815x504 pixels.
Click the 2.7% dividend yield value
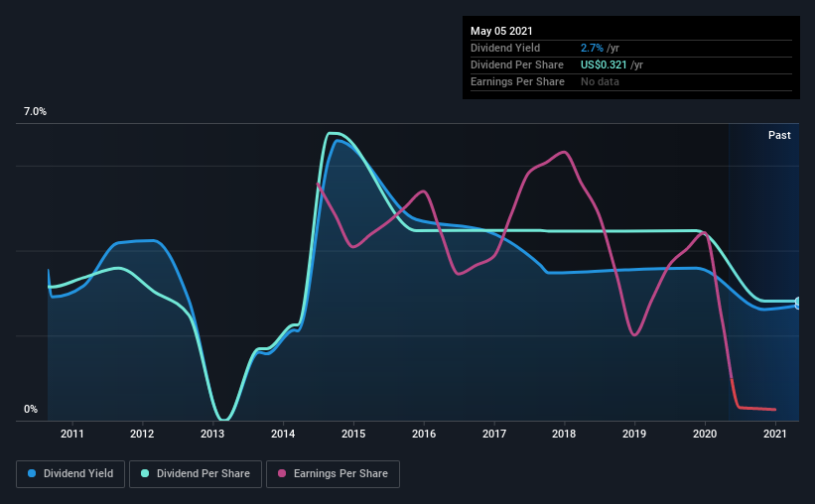592,48
